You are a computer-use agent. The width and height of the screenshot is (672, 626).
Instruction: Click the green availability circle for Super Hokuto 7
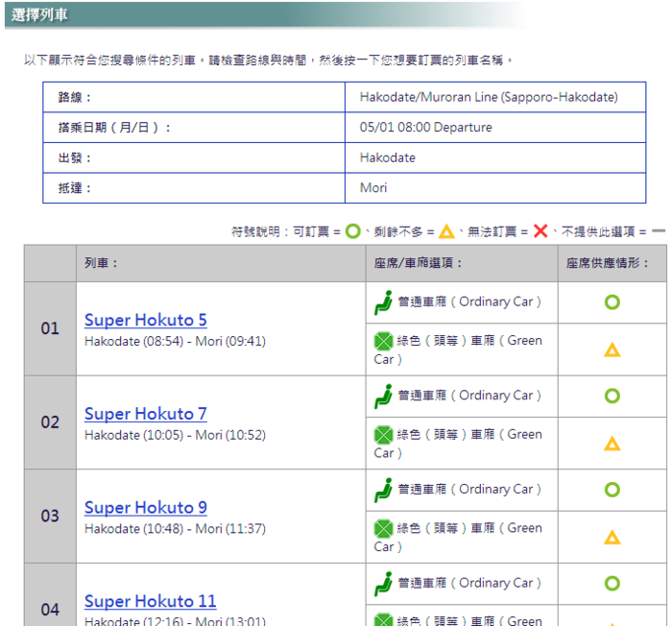pyautogui.click(x=612, y=396)
